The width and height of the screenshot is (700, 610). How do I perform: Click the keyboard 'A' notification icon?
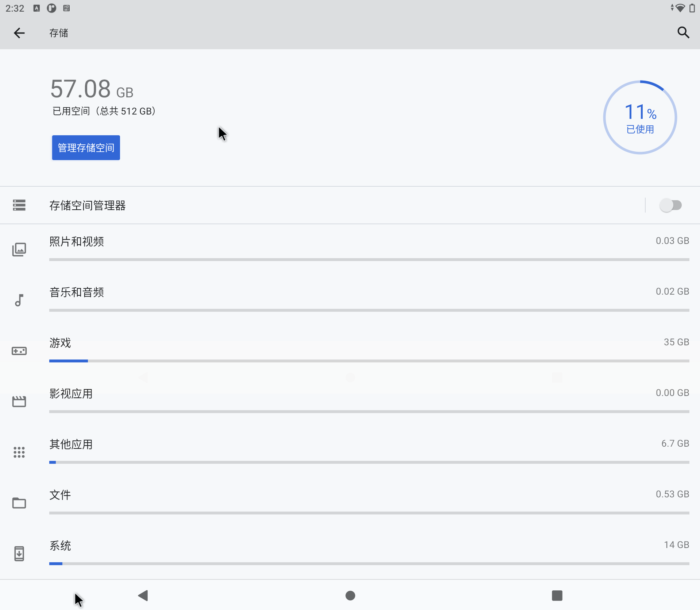point(36,8)
